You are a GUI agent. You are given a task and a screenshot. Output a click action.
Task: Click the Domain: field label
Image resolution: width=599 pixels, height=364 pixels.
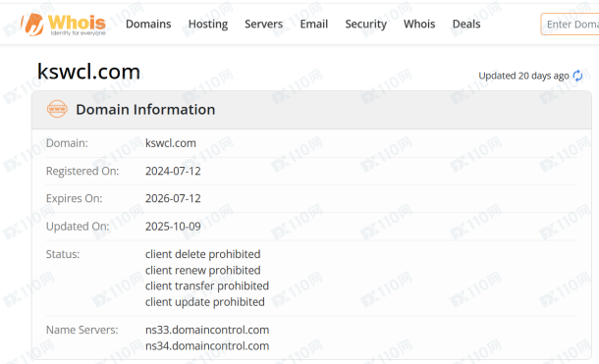pos(67,143)
